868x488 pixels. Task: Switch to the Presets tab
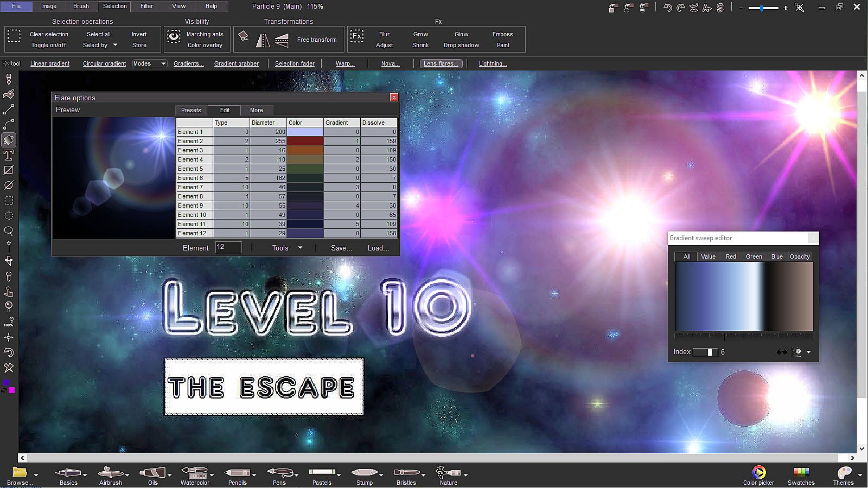pos(191,110)
